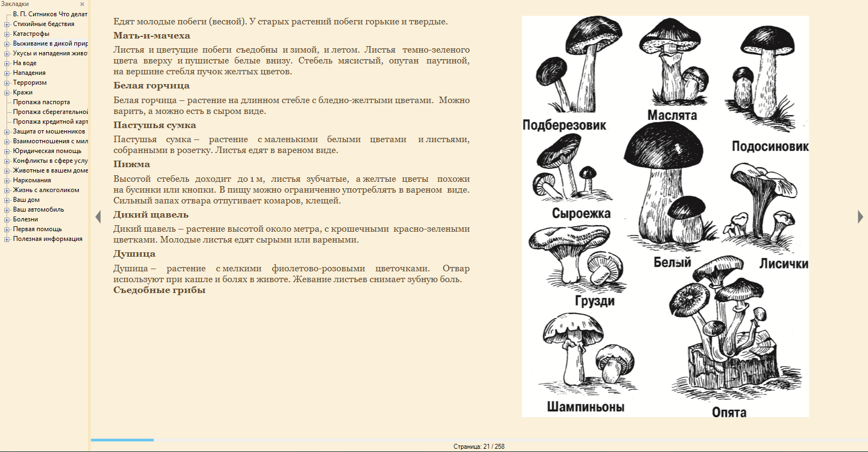The width and height of the screenshot is (868, 452).
Task: Select the 'Пропажа кредитной карт' bookmark
Action: (50, 122)
